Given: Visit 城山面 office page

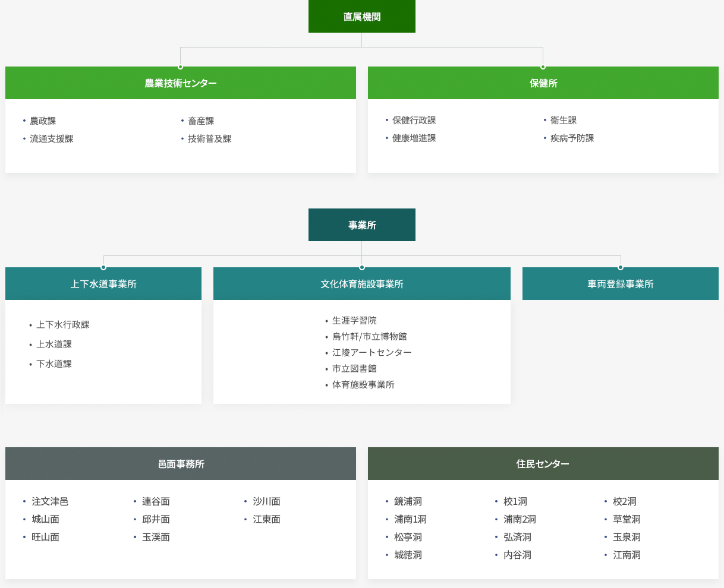Looking at the screenshot, I should (46, 519).
